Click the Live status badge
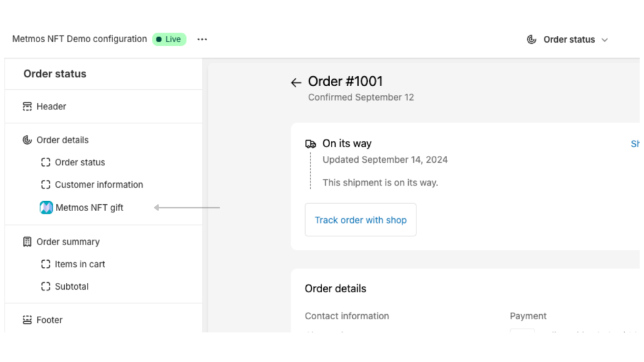The image size is (644, 362). [169, 39]
